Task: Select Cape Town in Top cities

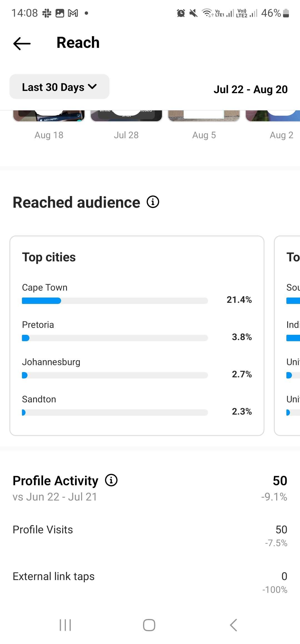Action: click(44, 287)
